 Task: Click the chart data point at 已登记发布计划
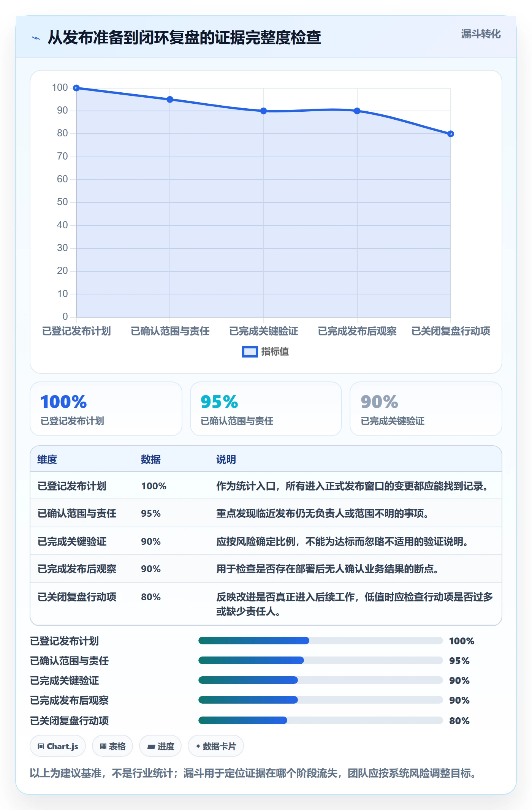point(76,88)
